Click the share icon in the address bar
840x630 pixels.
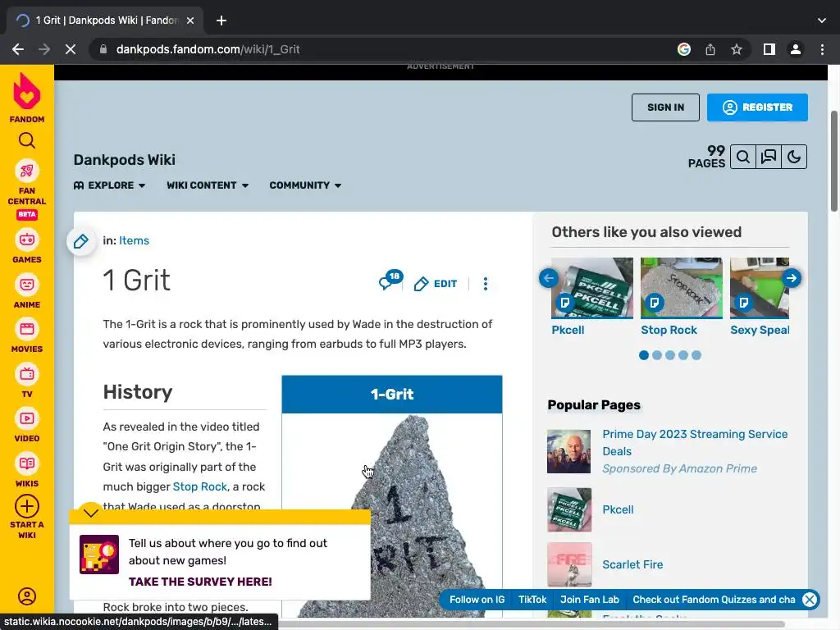[710, 49]
